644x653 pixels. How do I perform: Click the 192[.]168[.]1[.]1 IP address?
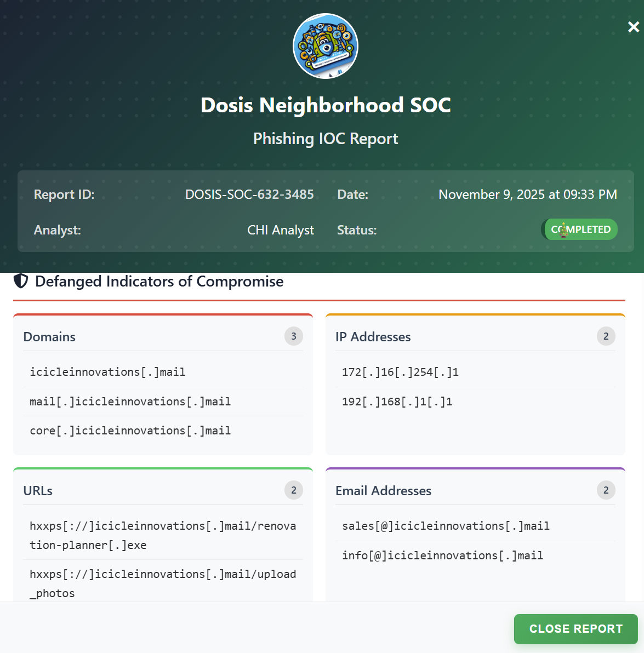click(397, 402)
